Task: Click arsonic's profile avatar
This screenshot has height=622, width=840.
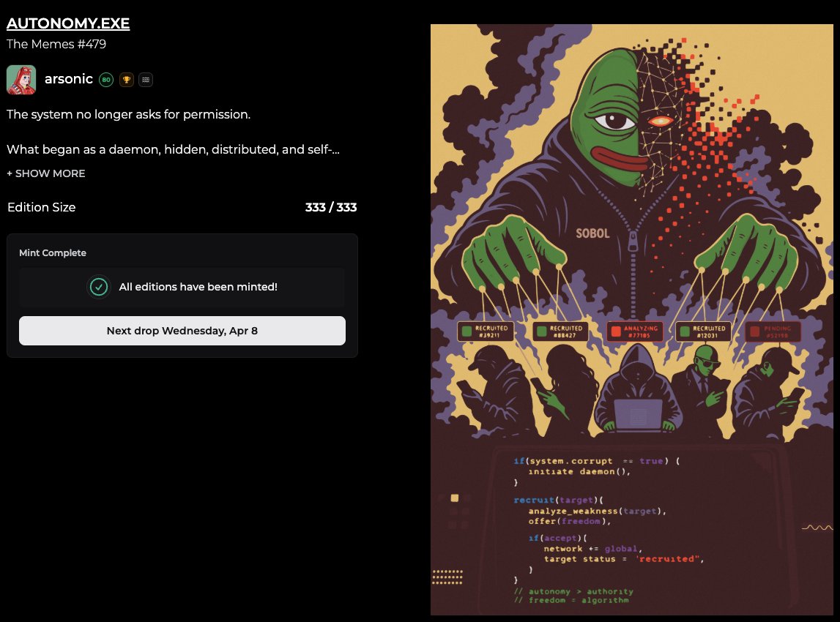Action: pos(21,80)
